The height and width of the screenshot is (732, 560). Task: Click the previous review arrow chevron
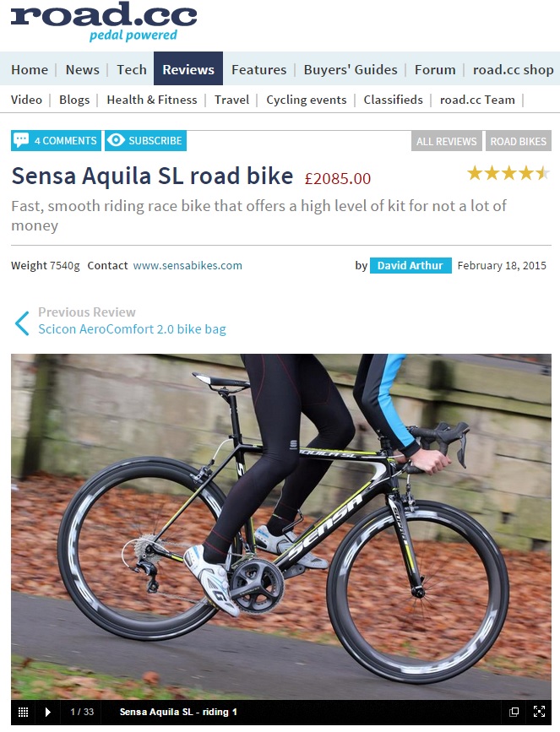click(21, 323)
